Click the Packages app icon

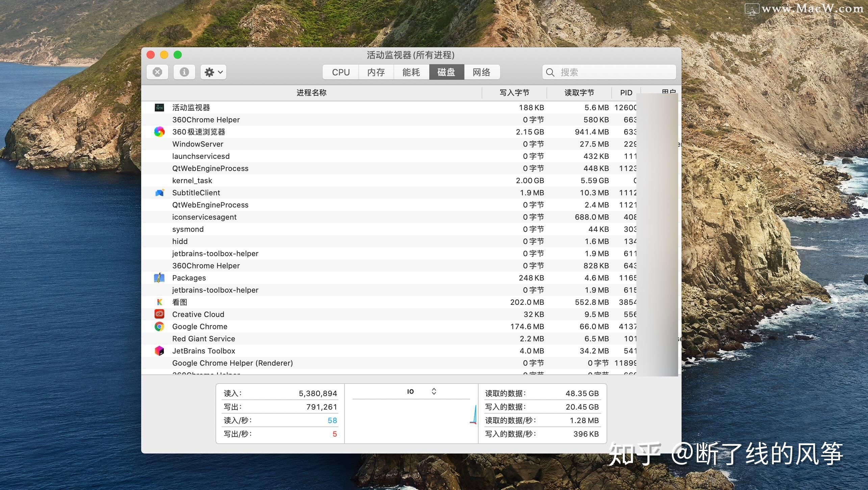coord(159,278)
